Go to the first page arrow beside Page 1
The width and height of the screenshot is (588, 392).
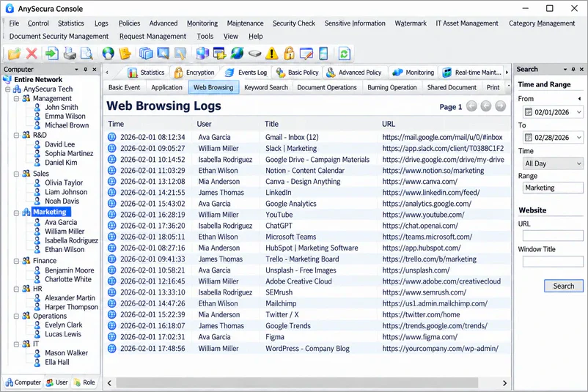tap(471, 106)
